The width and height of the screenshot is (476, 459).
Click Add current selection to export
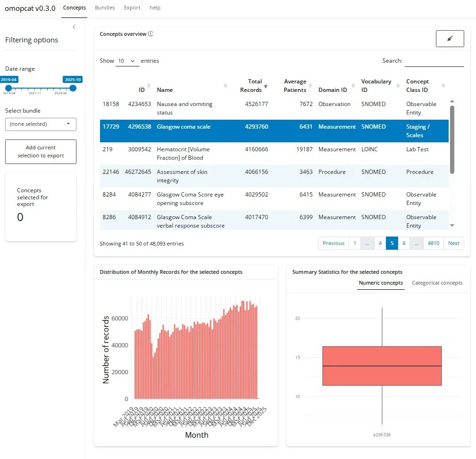(41, 152)
